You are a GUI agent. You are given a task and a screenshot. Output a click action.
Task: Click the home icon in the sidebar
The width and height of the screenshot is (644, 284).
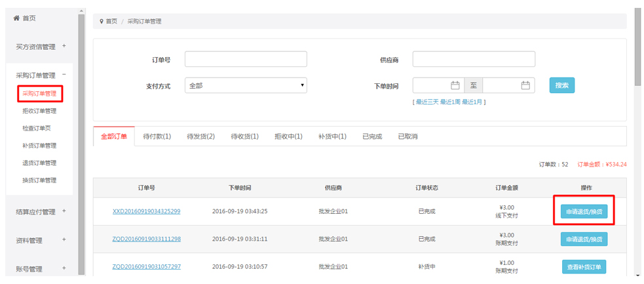point(16,18)
